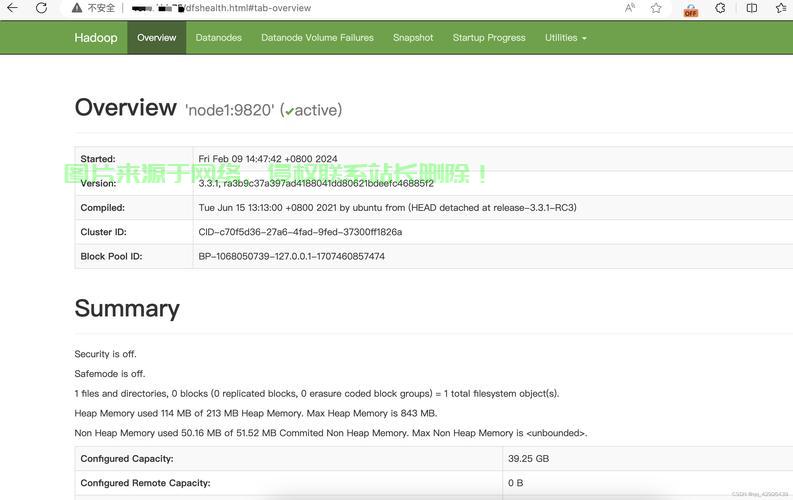This screenshot has width=793, height=500.
Task: Click the Started label cell
Action: [x=134, y=159]
